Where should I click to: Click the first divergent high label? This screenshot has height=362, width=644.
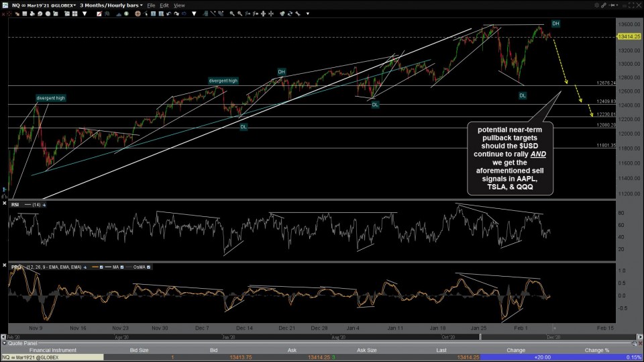coord(50,98)
